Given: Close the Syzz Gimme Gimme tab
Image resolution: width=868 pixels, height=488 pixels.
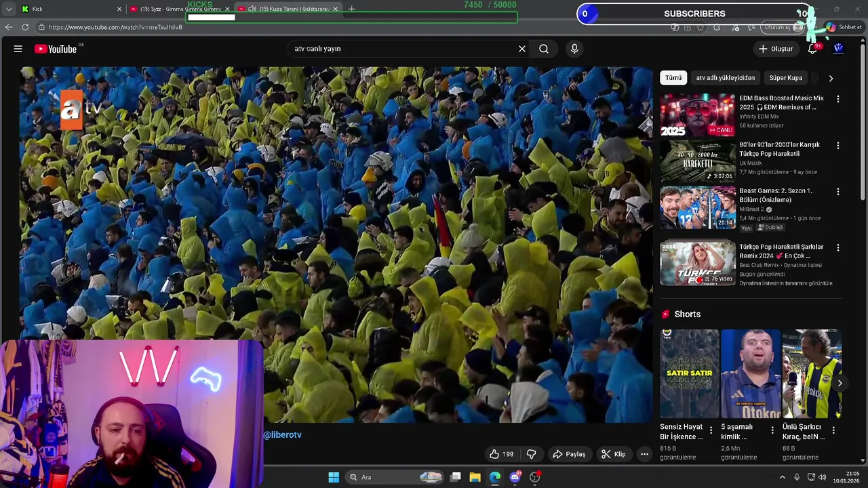Looking at the screenshot, I should click(x=227, y=9).
